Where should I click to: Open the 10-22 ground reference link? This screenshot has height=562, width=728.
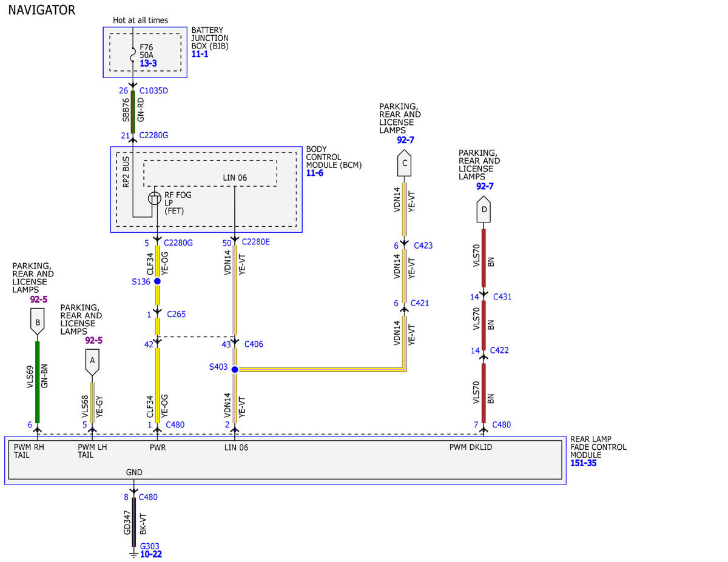pos(150,554)
